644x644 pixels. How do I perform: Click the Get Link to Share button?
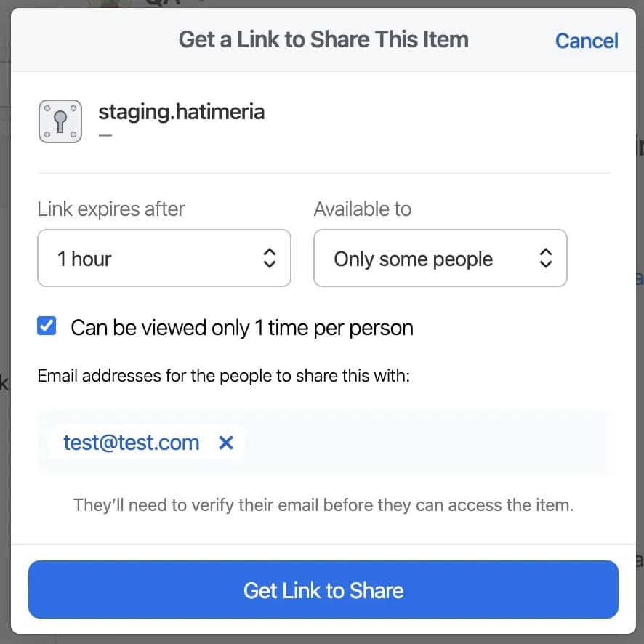pos(323,589)
